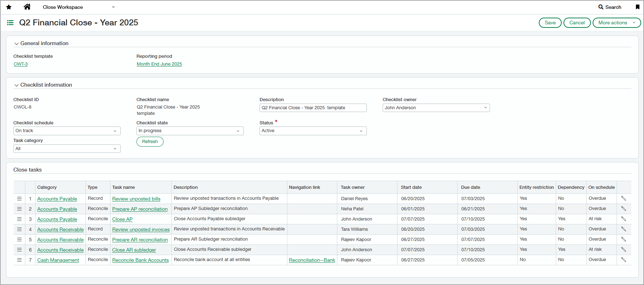Collapse the General information section
This screenshot has width=644, height=285.
click(x=16, y=44)
